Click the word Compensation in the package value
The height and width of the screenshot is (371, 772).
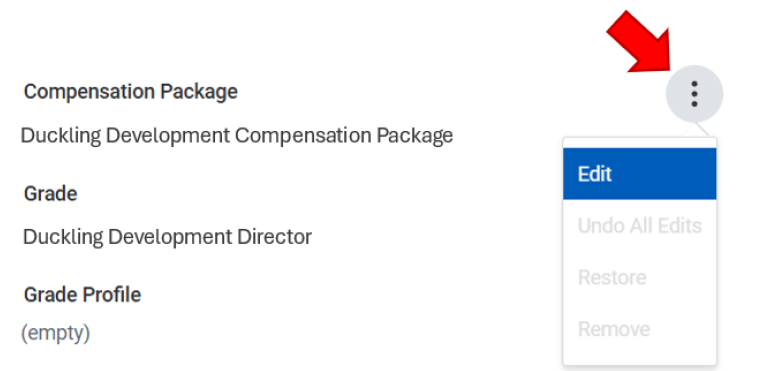[x=303, y=135]
